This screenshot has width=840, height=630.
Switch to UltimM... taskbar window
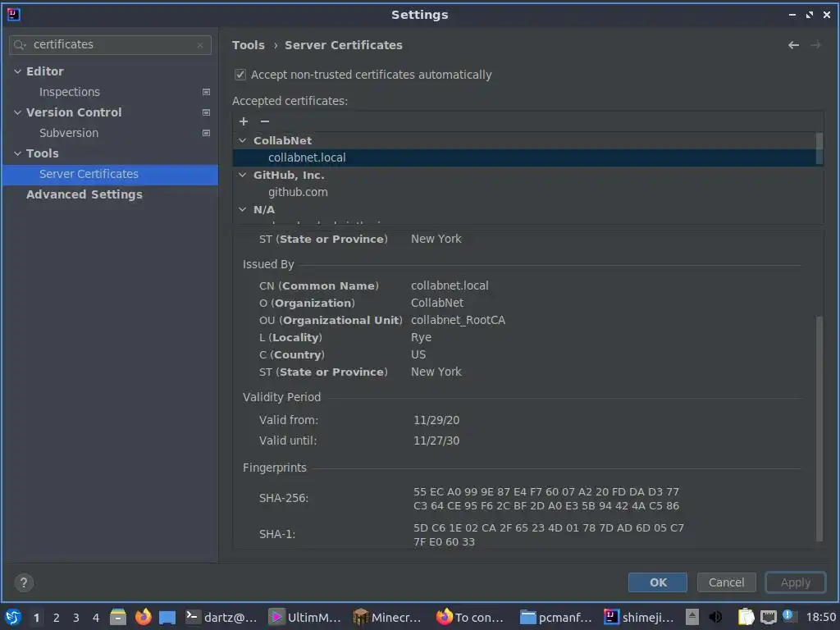tap(304, 617)
